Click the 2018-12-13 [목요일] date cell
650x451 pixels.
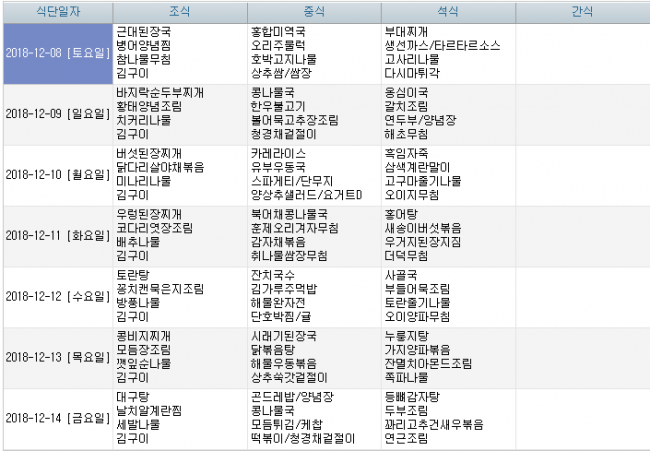pos(56,357)
